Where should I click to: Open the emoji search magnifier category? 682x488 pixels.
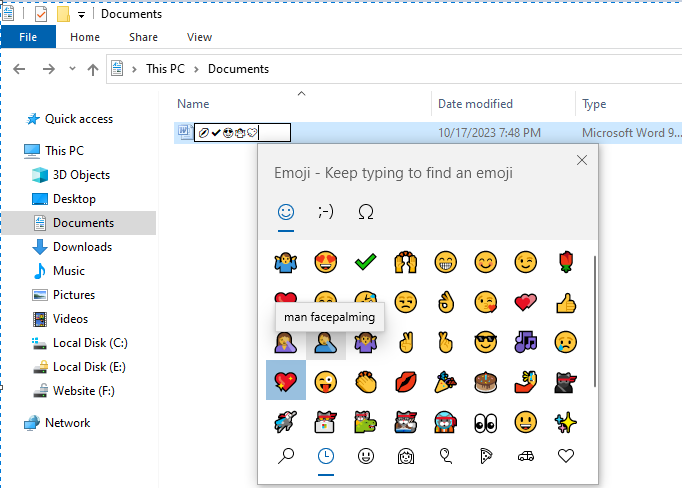(286, 456)
